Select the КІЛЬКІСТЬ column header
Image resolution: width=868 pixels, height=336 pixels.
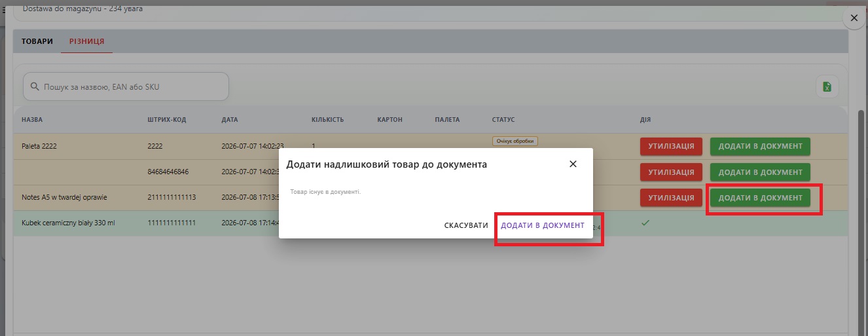tap(327, 120)
